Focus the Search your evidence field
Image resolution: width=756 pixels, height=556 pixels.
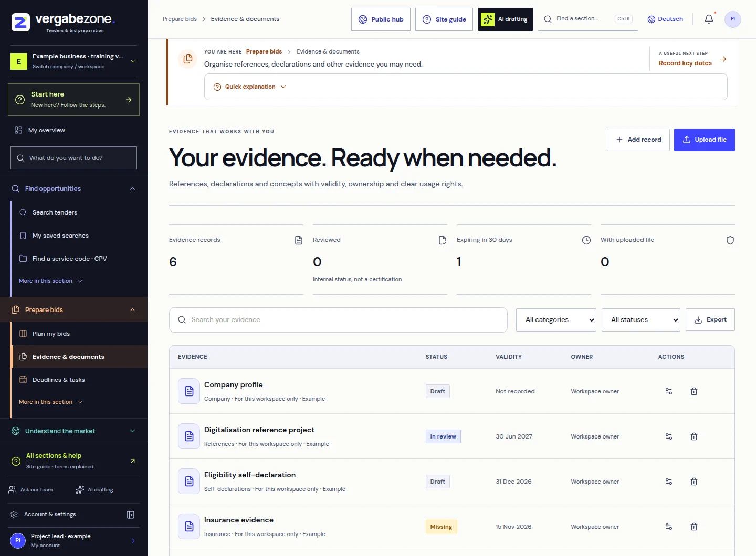pos(338,320)
